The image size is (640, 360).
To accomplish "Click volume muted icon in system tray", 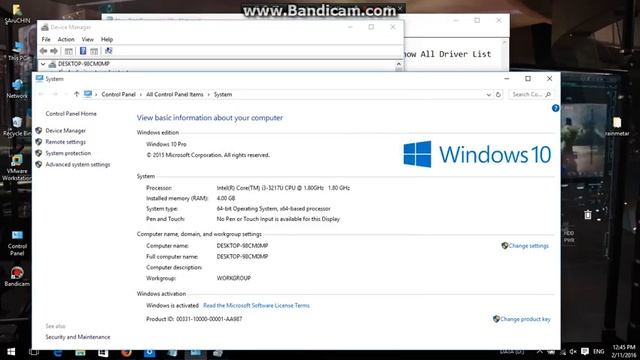I will (573, 351).
